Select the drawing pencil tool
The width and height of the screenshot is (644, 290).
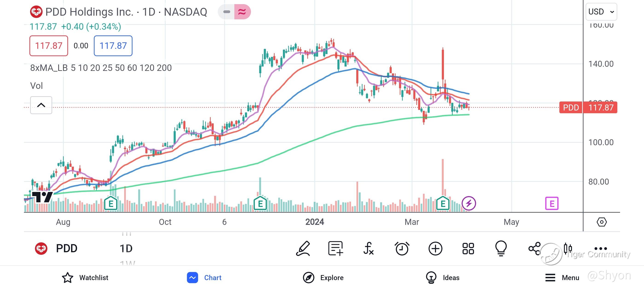[x=303, y=249]
